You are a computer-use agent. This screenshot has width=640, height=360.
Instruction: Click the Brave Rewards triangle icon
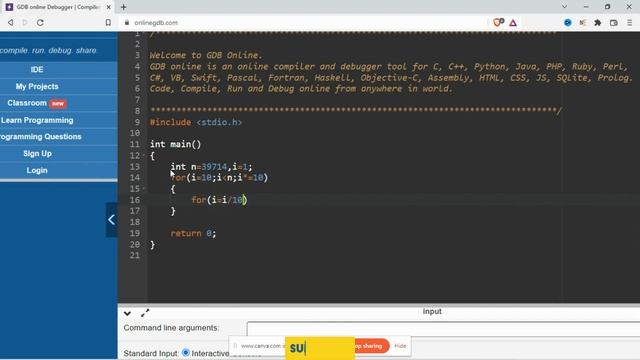point(513,23)
